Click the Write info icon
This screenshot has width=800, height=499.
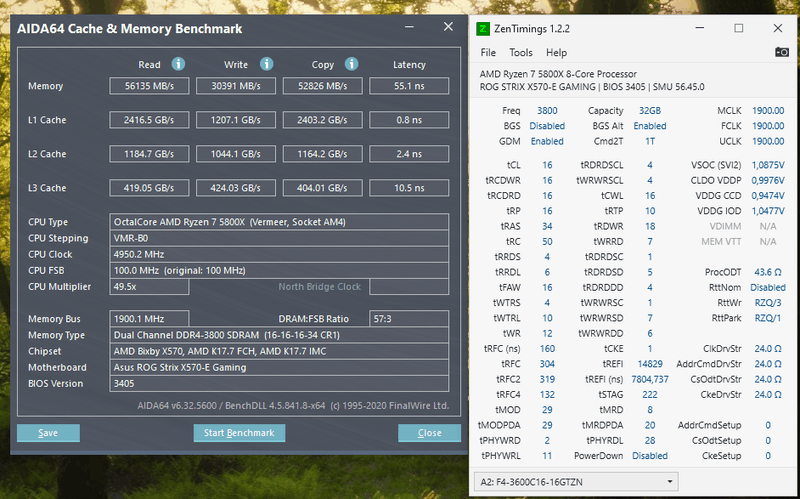click(266, 64)
